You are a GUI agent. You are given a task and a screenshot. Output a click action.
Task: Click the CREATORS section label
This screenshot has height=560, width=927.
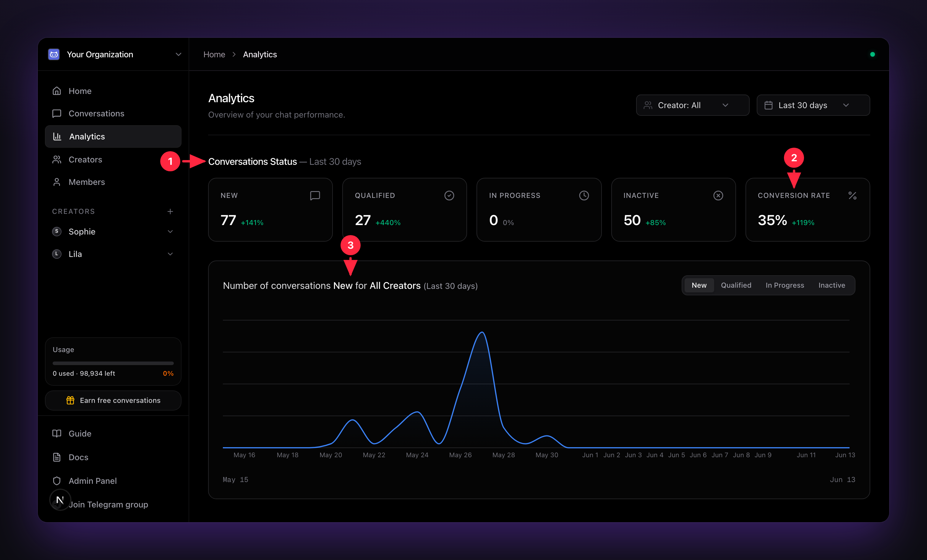coord(73,211)
